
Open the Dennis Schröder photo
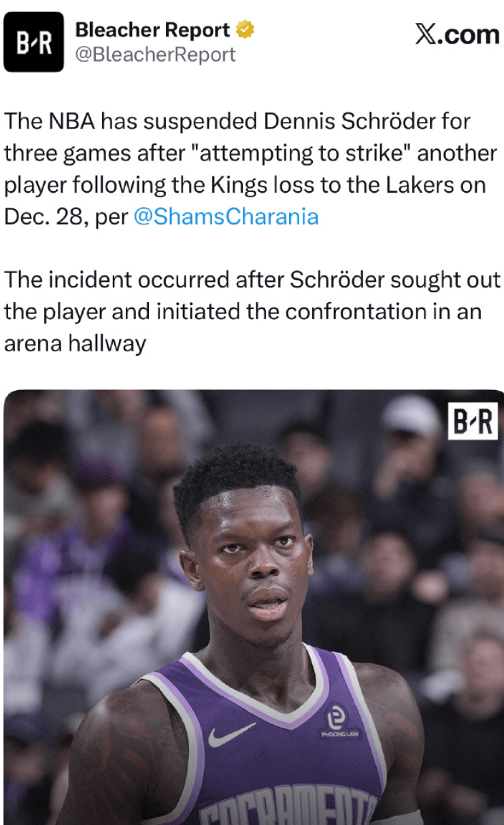[x=252, y=607]
